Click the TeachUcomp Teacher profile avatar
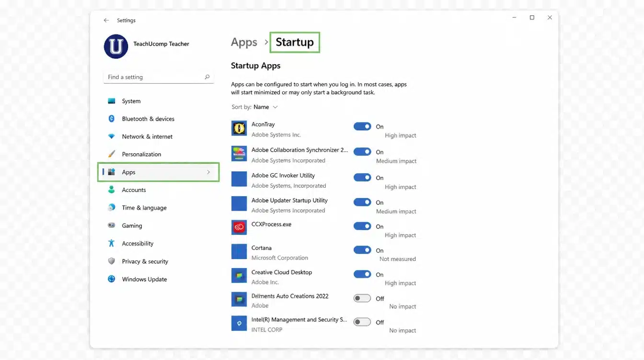This screenshot has height=360, width=644. tap(116, 46)
